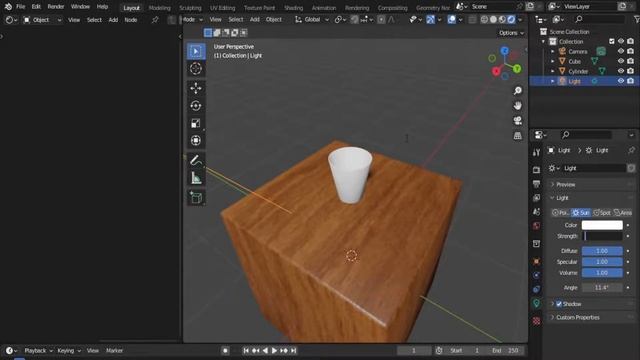
Task: Open the Scene properties tab
Action: click(x=536, y=212)
